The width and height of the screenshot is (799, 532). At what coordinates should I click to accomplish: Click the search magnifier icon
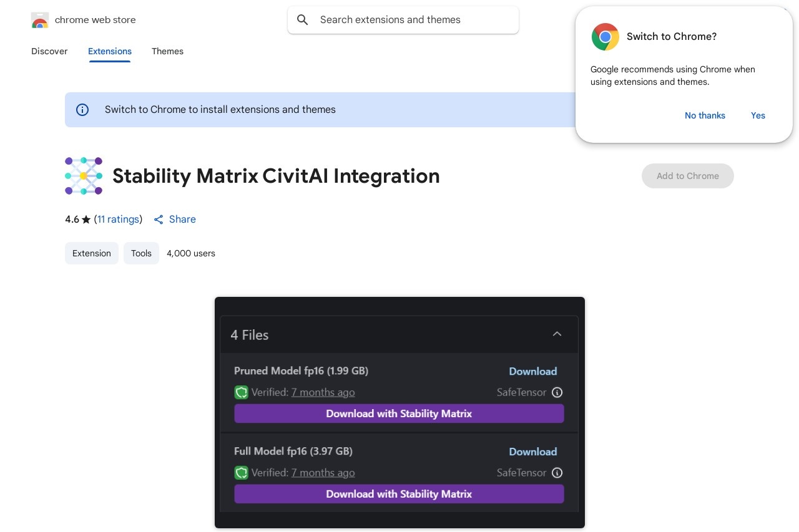click(x=303, y=20)
